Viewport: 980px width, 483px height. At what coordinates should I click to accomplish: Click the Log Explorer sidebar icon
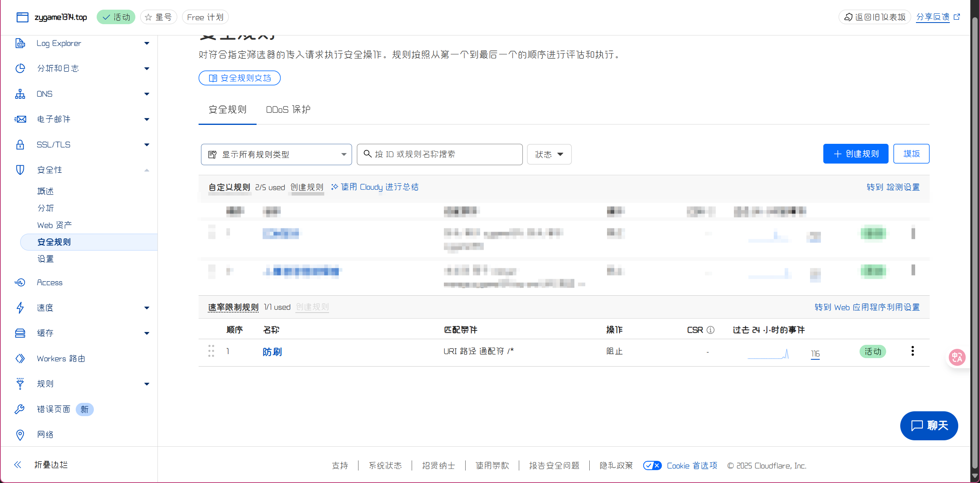pyautogui.click(x=20, y=43)
